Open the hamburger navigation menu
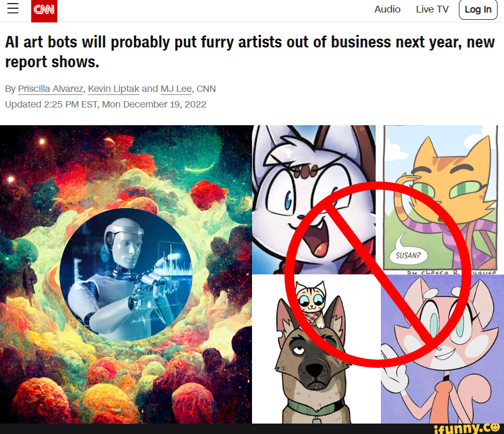This screenshot has height=434, width=504. (x=13, y=8)
